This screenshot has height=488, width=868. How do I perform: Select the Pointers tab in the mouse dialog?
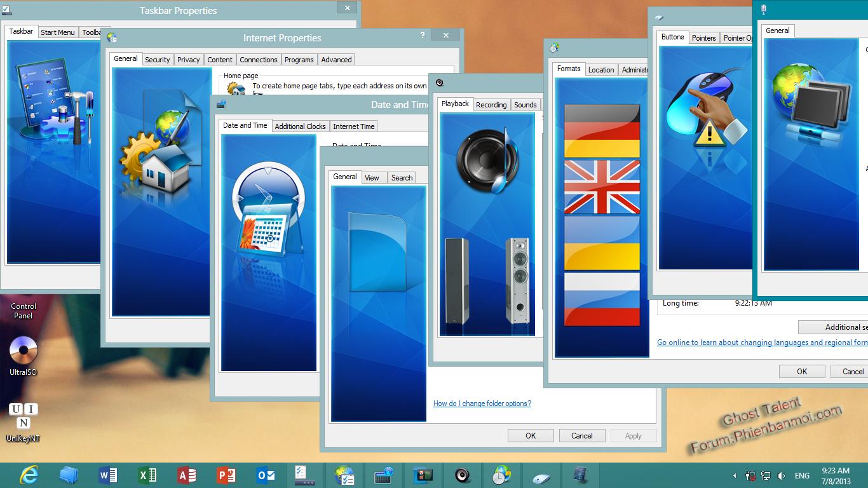(703, 38)
